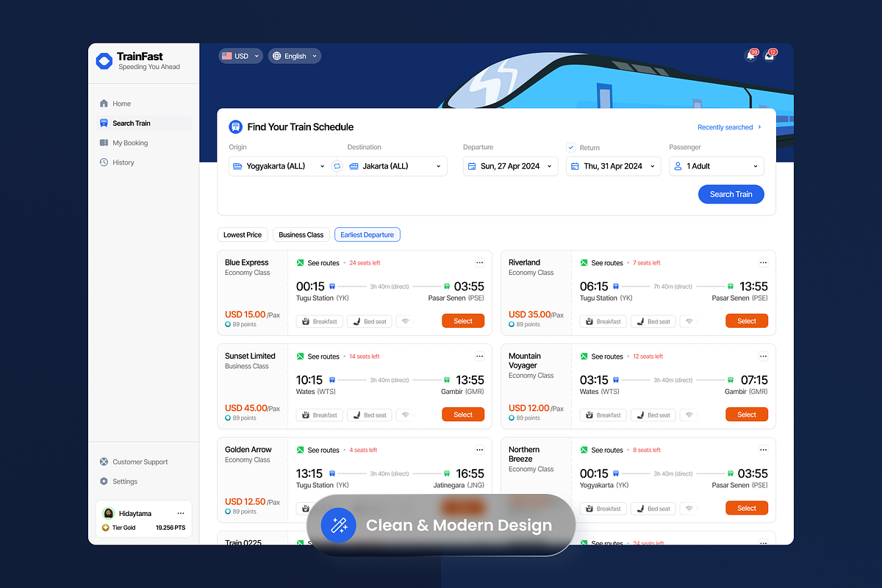The width and height of the screenshot is (882, 588).
Task: Click the notification bell icon
Action: pyautogui.click(x=750, y=55)
